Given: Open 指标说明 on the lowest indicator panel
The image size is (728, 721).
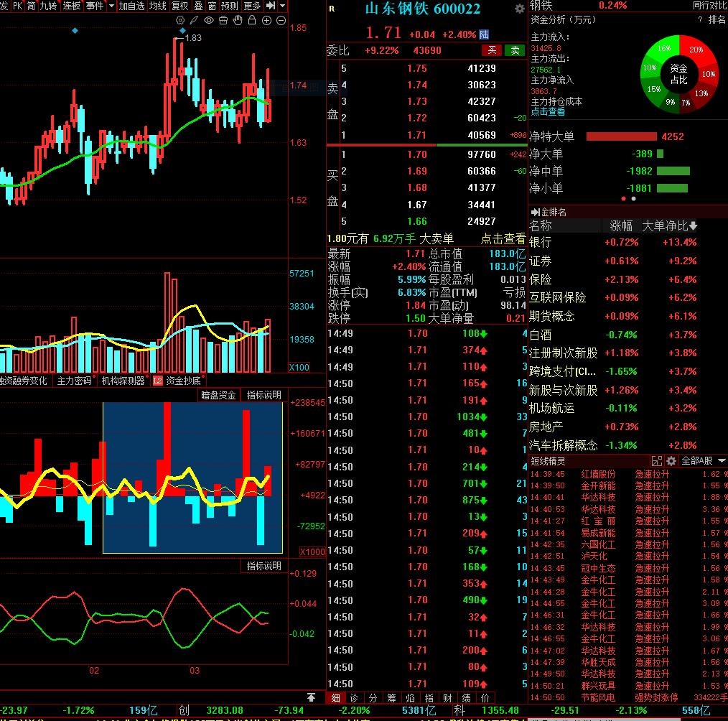Looking at the screenshot, I should (x=263, y=566).
